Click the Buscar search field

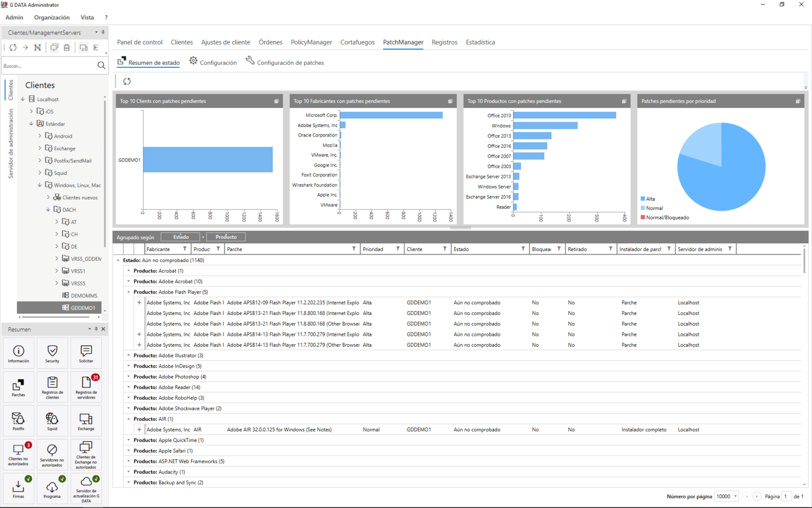[49, 65]
